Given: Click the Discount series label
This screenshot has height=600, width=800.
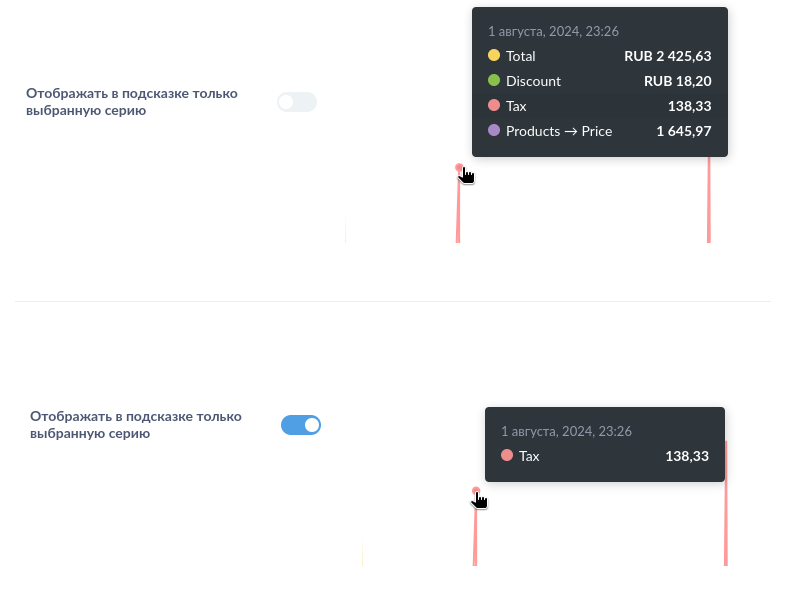Looking at the screenshot, I should [533, 81].
